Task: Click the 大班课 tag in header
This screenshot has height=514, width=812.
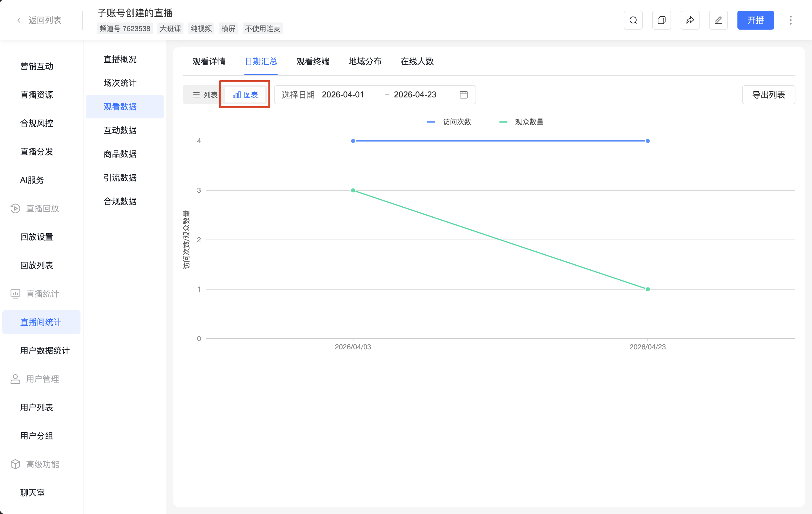Action: click(x=170, y=29)
